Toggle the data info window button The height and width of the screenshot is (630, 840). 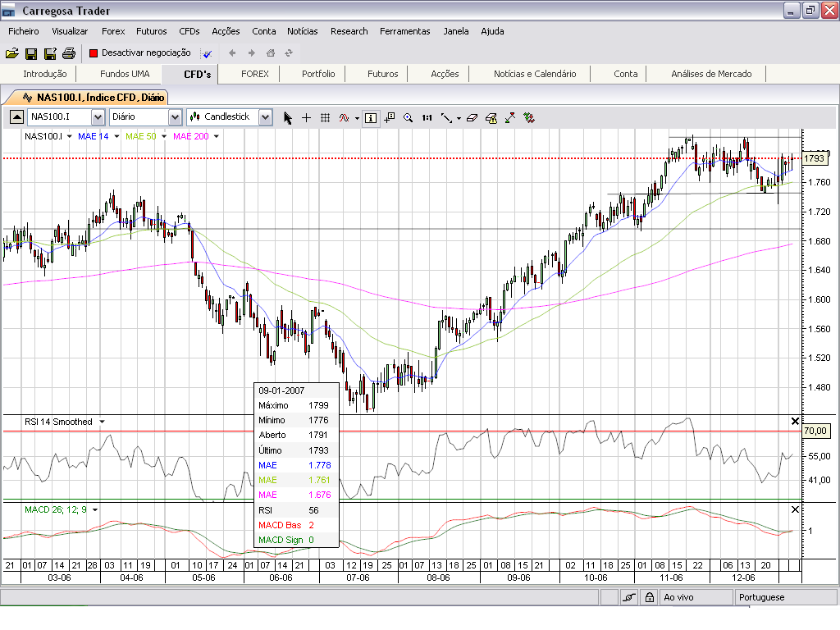pos(371,117)
